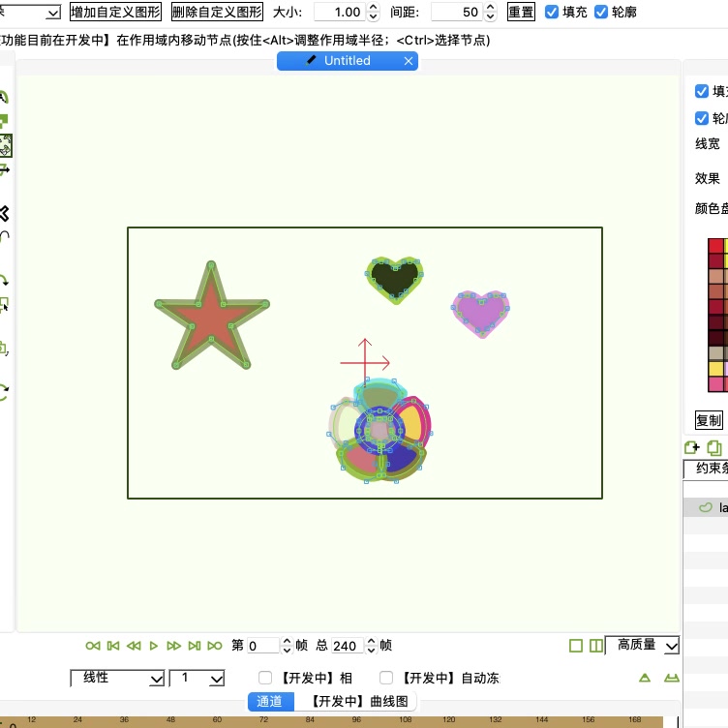Click the black double-arrow tool icon
728x728 pixels.
pyautogui.click(x=4, y=213)
